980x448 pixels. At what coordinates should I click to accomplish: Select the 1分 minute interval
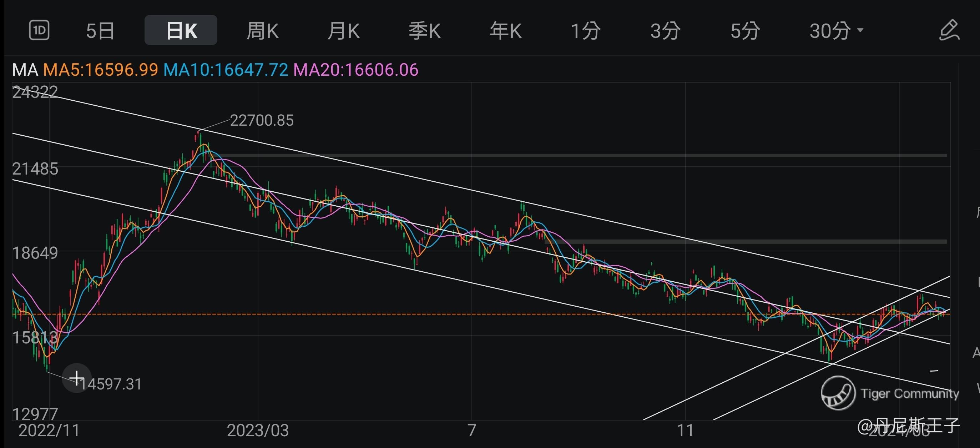(586, 31)
